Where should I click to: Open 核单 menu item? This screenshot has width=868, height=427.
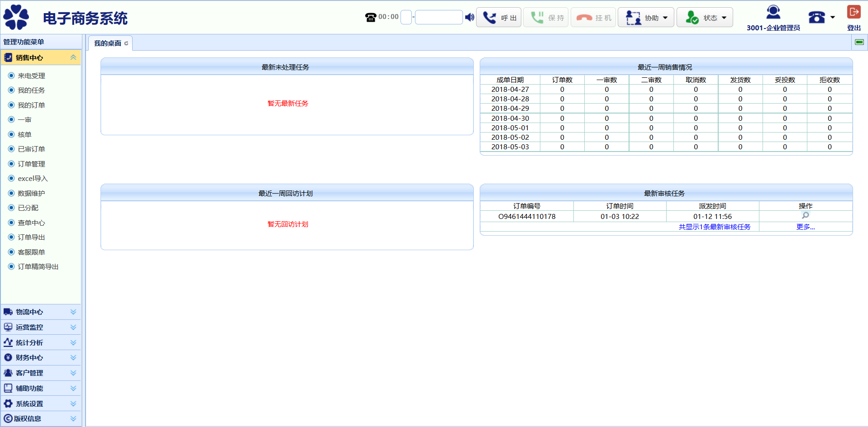point(24,134)
